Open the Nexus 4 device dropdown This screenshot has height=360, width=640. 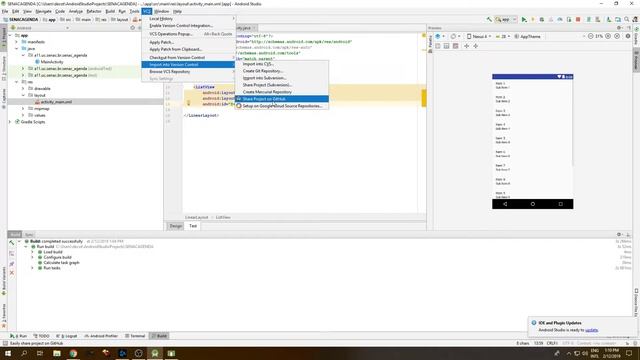pos(479,36)
